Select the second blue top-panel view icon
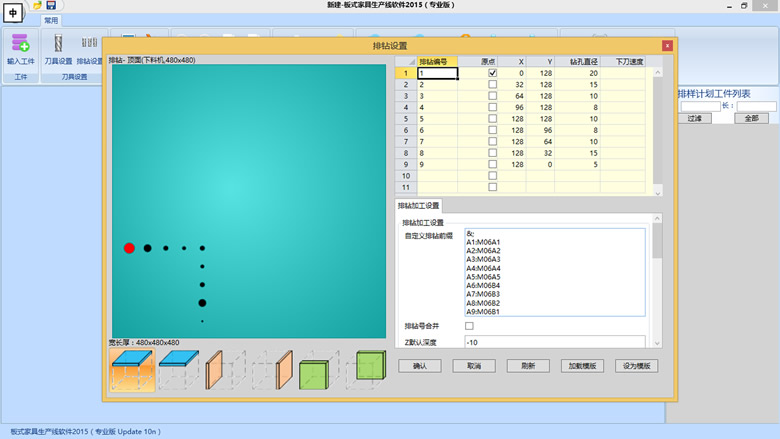Image resolution: width=780 pixels, height=439 pixels. [x=179, y=369]
